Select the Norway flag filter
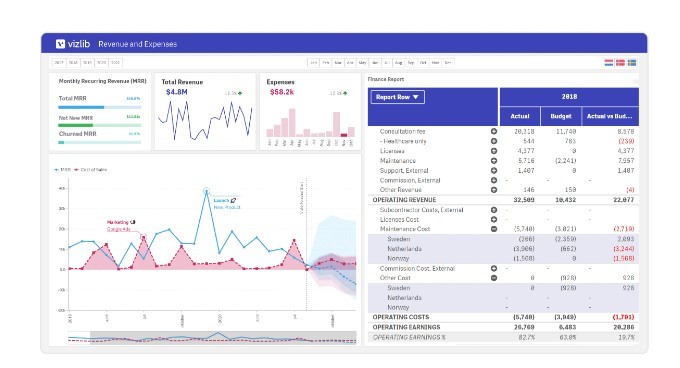680x368 pixels. click(x=621, y=63)
